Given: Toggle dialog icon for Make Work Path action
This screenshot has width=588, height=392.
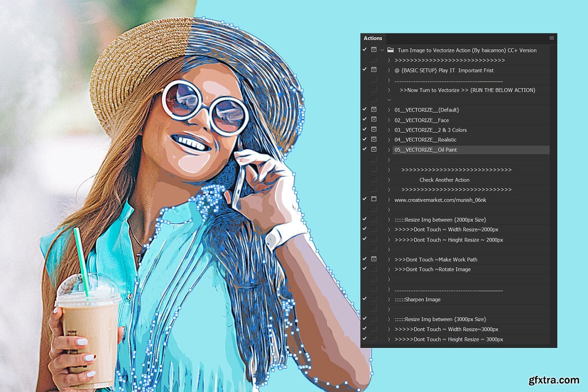Looking at the screenshot, I should (x=374, y=259).
